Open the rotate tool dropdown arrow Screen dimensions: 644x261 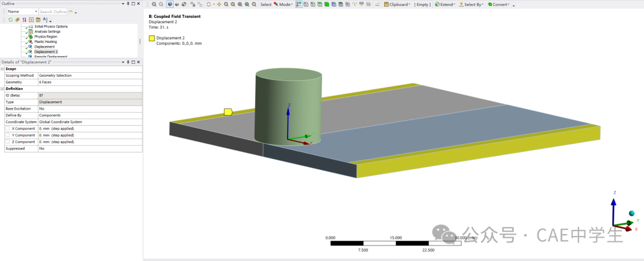(x=213, y=5)
